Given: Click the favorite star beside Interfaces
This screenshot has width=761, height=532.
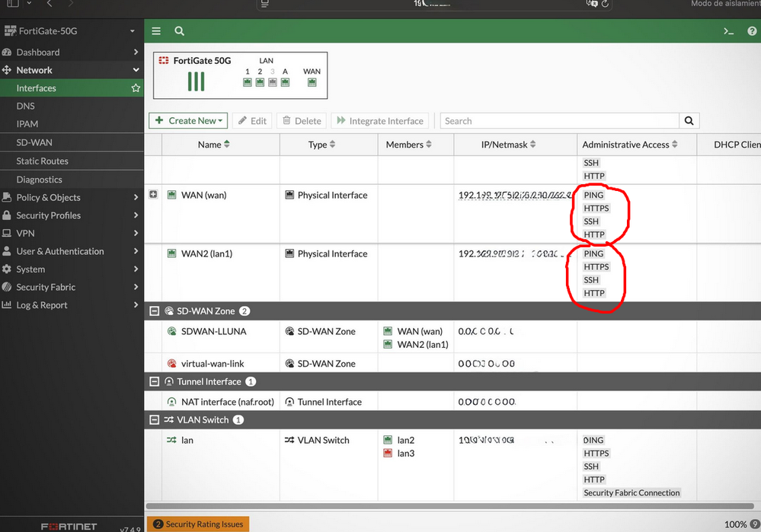Looking at the screenshot, I should click(136, 88).
